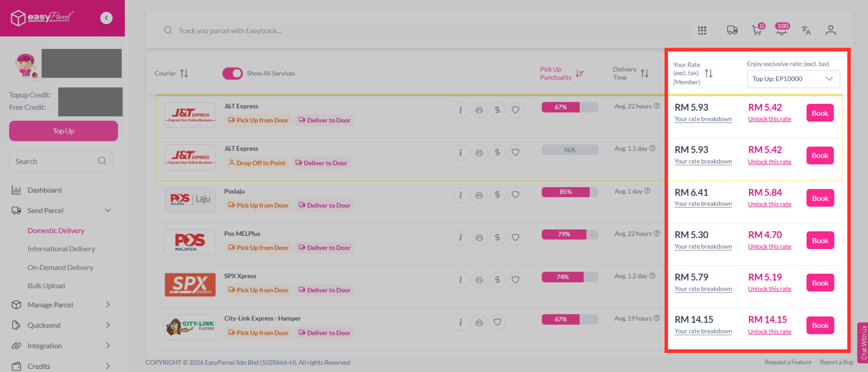Viewport: 868px width, 372px height.
Task: Click printer icon for J&T Express Pick Up
Action: (479, 110)
